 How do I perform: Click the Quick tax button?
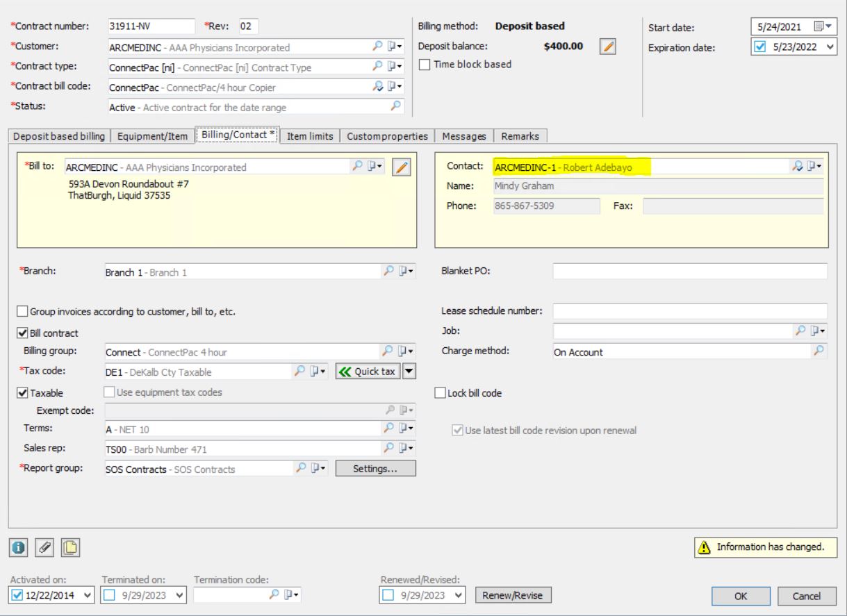[368, 372]
